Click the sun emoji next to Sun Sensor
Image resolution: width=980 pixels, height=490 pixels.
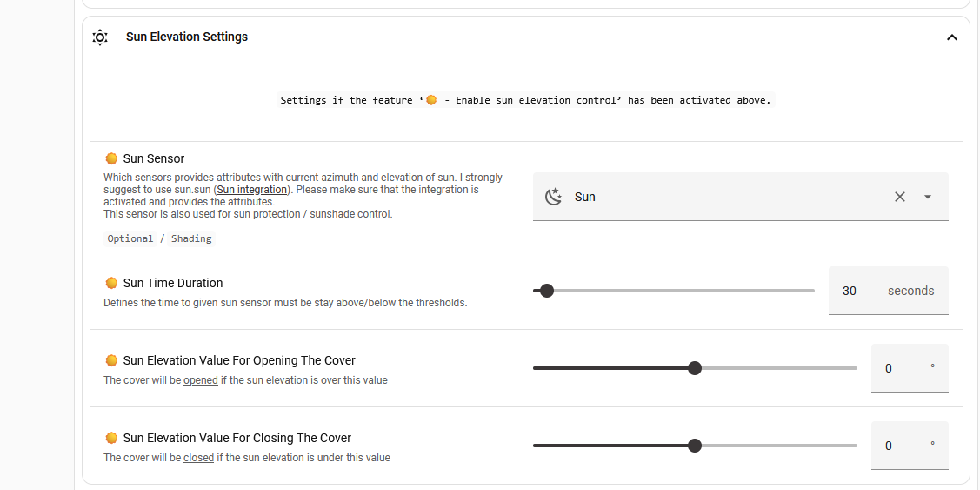coord(111,158)
